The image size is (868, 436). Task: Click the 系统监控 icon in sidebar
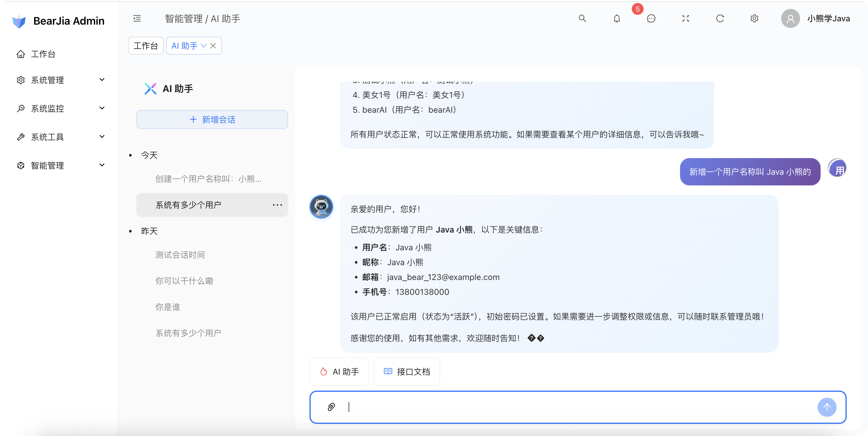[x=21, y=108]
